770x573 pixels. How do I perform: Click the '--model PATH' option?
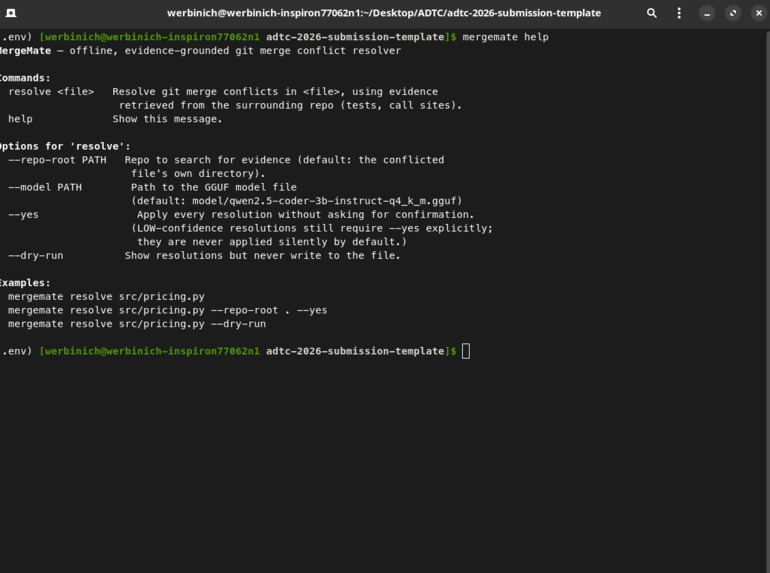45,188
